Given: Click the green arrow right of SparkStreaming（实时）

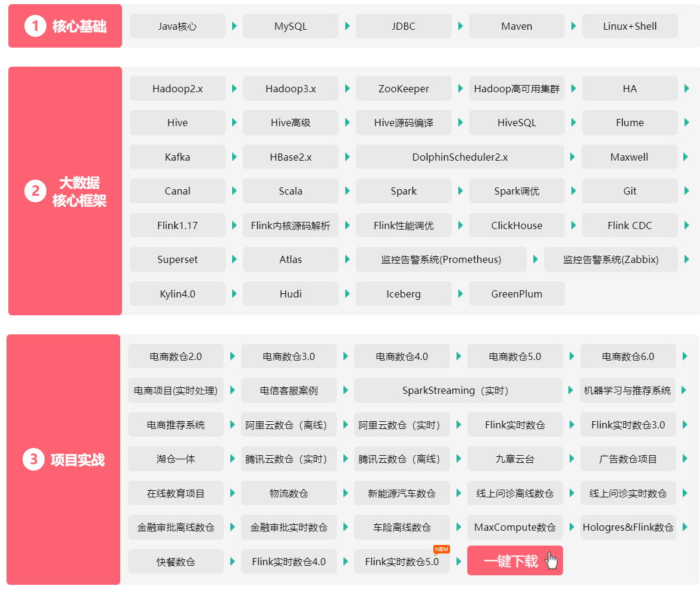Looking at the screenshot, I should click(571, 391).
